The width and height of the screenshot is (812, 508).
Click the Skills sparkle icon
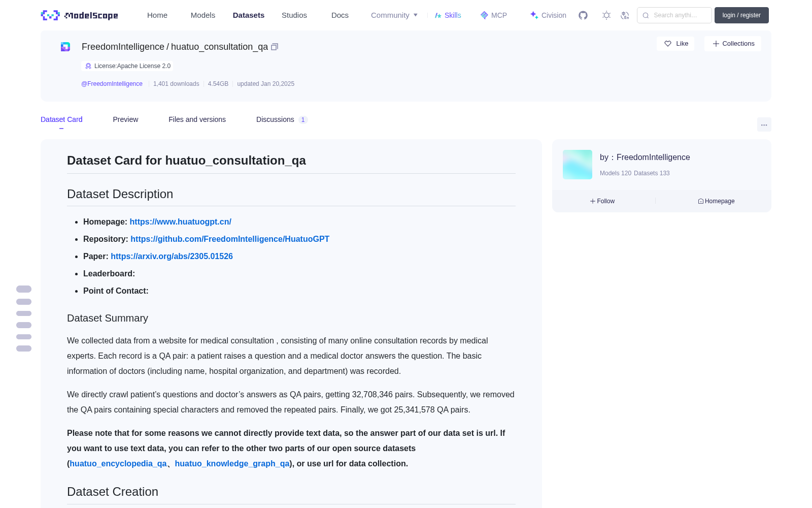438,15
